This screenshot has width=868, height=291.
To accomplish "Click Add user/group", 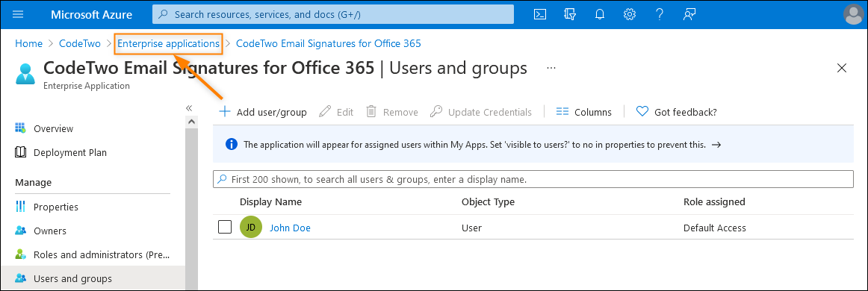I will 263,112.
